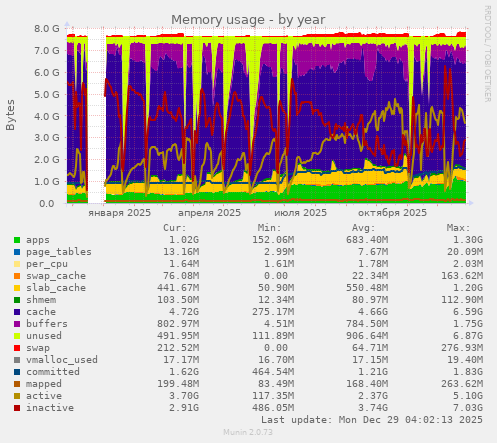Click the '4.0 G' y-axis tick label

tap(47, 117)
